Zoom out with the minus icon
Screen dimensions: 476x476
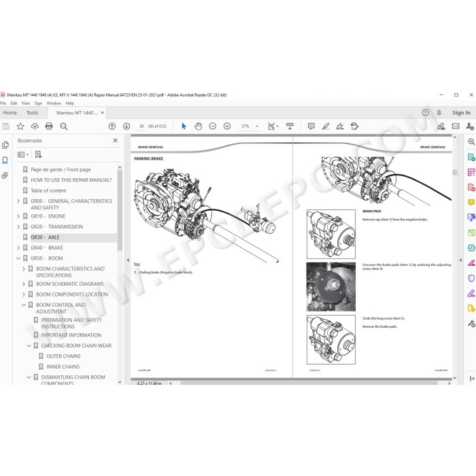coord(212,126)
